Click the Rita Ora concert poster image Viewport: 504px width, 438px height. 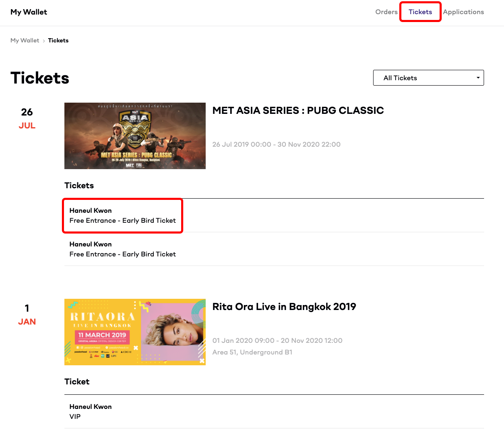point(135,332)
